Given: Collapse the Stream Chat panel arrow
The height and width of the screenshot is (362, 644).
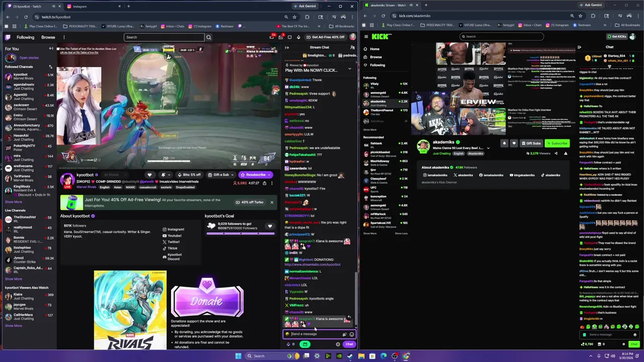Looking at the screenshot, I should pyautogui.click(x=286, y=47).
